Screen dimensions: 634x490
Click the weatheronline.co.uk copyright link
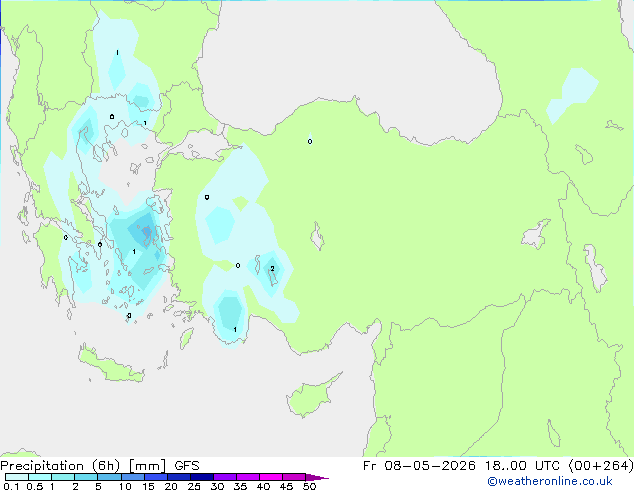pyautogui.click(x=550, y=481)
